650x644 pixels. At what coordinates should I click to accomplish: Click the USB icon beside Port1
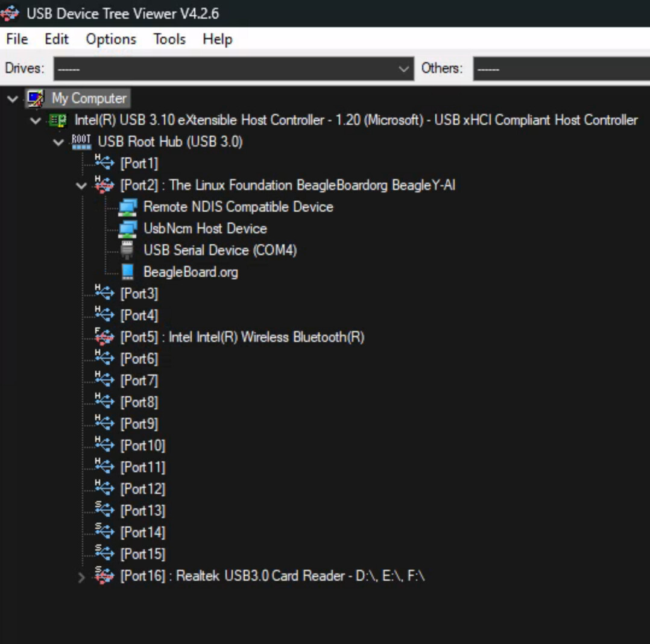(x=104, y=162)
